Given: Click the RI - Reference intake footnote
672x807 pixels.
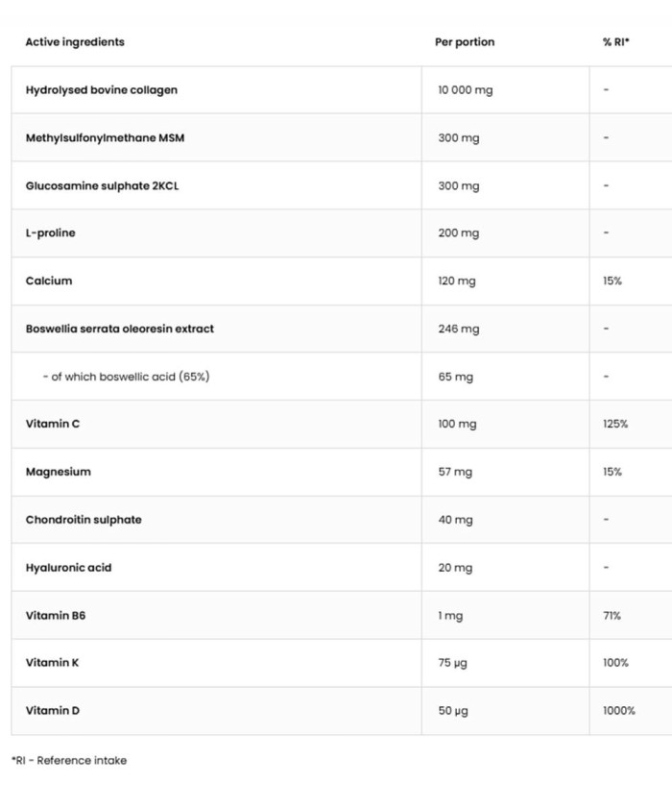Looking at the screenshot, I should point(69,760).
